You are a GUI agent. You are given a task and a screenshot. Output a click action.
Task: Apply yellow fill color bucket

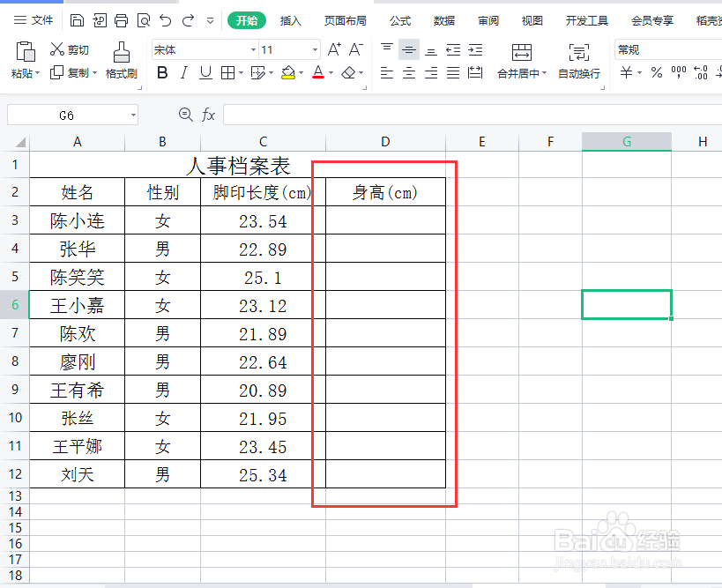(288, 72)
